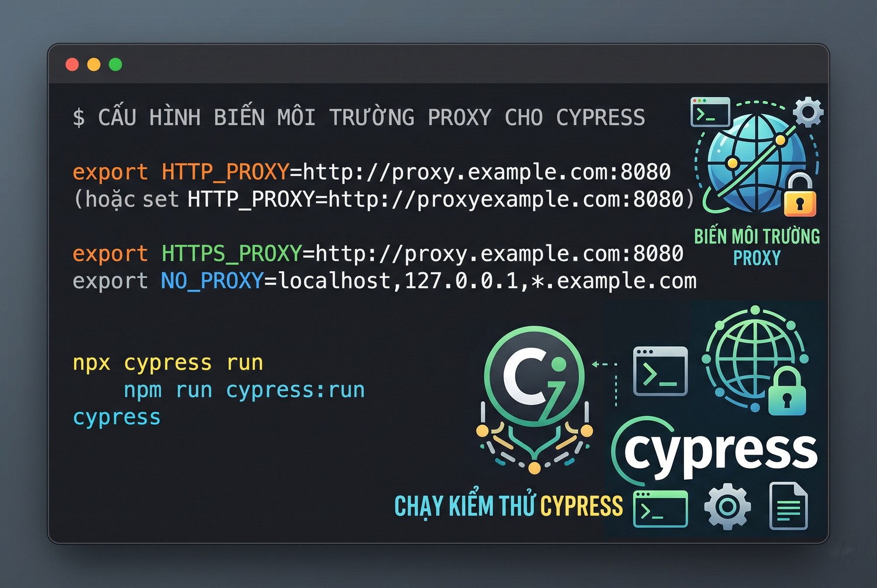Click the green wireframe globe icon

[755, 359]
